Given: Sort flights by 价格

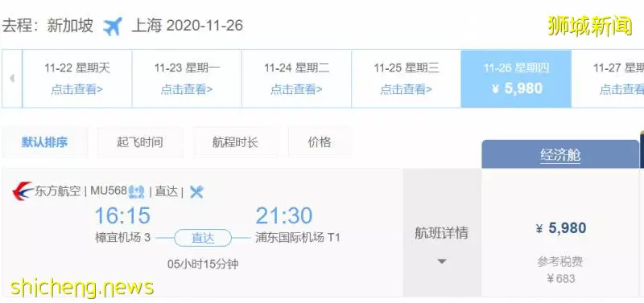Looking at the screenshot, I should [320, 142].
